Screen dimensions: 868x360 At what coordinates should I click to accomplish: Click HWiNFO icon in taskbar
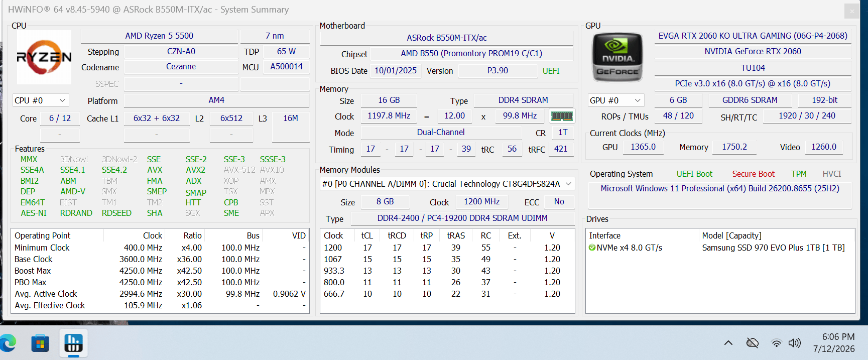[73, 343]
